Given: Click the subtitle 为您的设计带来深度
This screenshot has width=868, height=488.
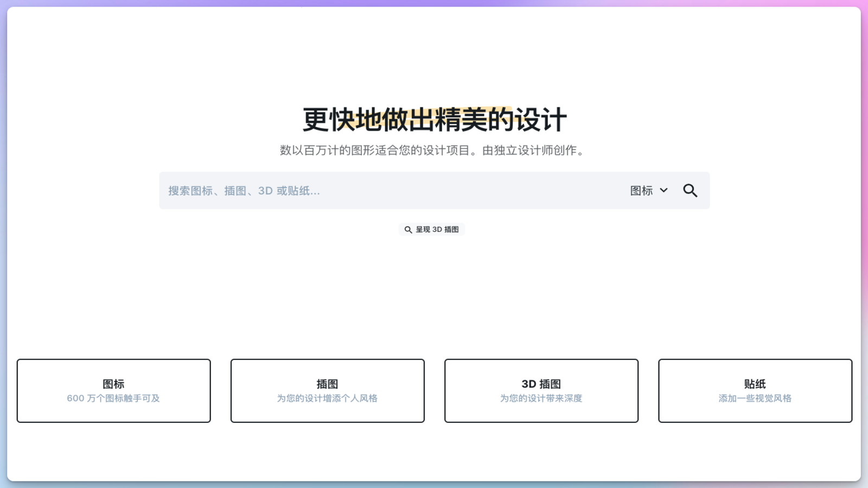Looking at the screenshot, I should point(541,398).
